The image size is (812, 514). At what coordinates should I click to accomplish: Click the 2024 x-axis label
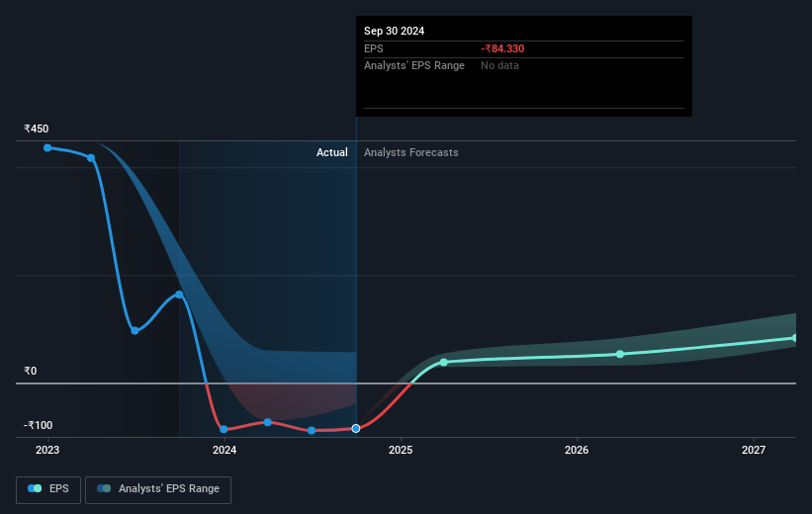(225, 451)
